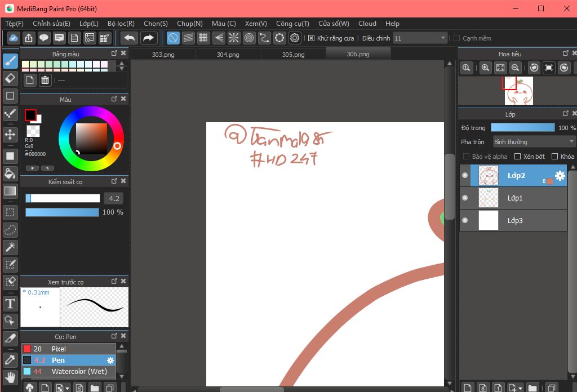Hide the Lớp1 layer

click(465, 198)
